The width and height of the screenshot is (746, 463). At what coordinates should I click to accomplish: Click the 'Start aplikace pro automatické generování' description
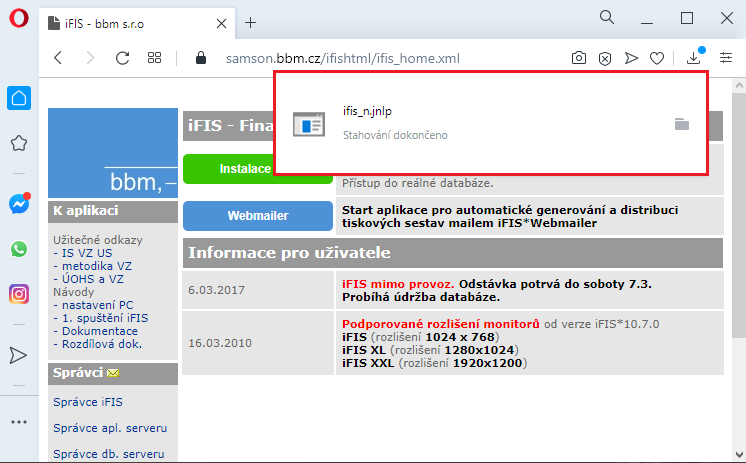click(x=510, y=217)
